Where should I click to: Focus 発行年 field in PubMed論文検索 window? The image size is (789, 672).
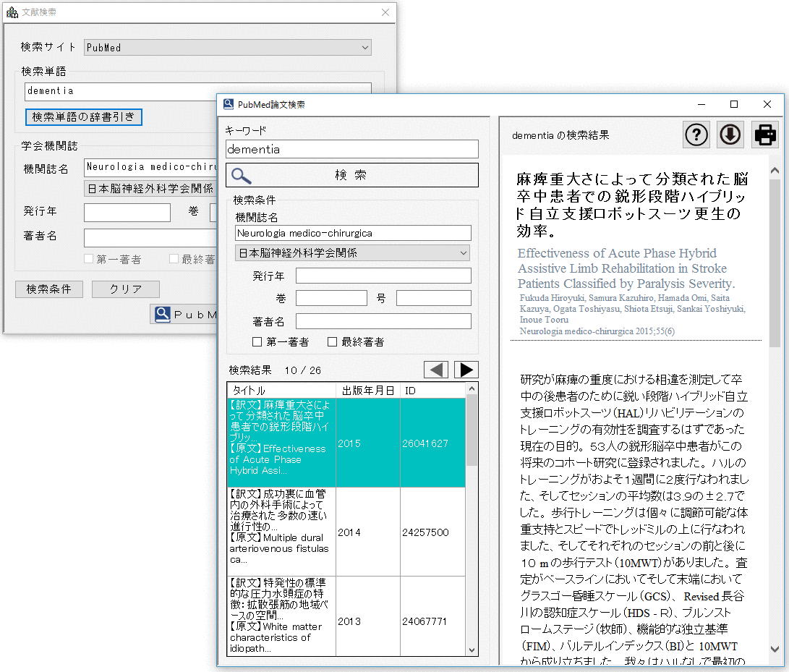click(383, 276)
